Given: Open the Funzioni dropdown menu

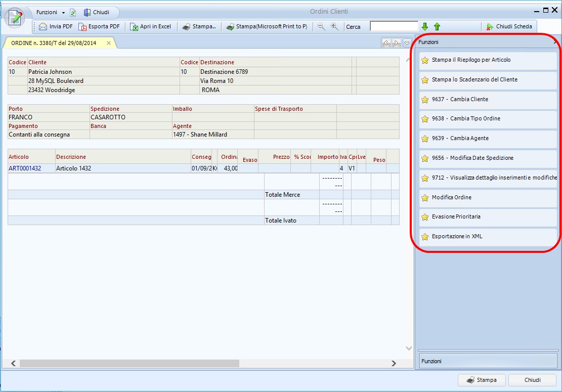Looking at the screenshot, I should point(51,12).
